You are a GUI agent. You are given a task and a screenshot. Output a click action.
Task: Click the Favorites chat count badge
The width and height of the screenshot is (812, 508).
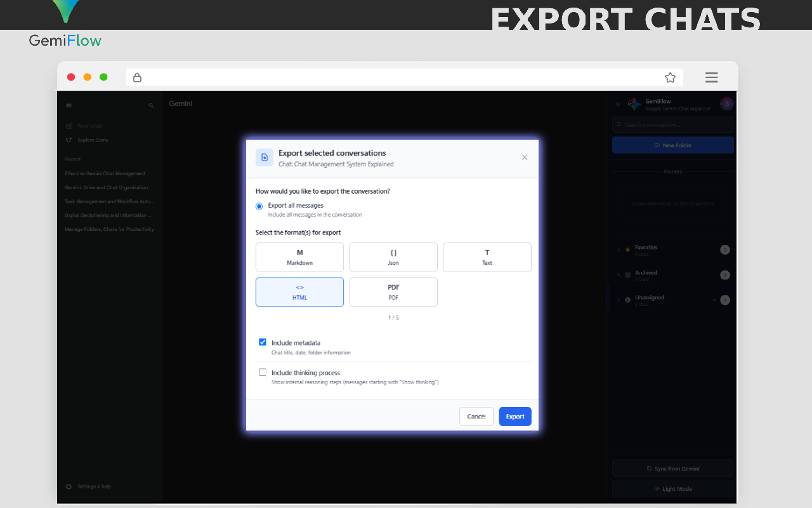point(725,250)
